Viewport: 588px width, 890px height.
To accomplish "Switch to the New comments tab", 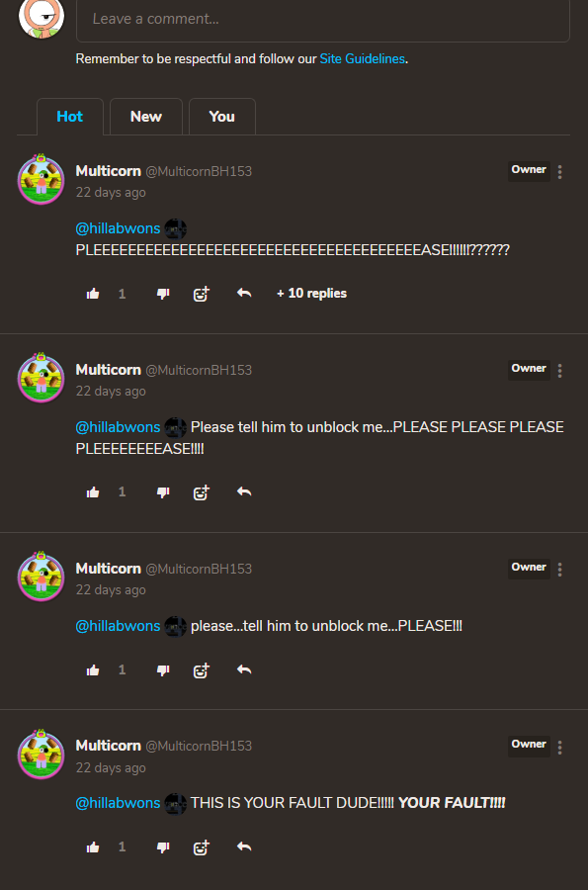I will point(146,117).
